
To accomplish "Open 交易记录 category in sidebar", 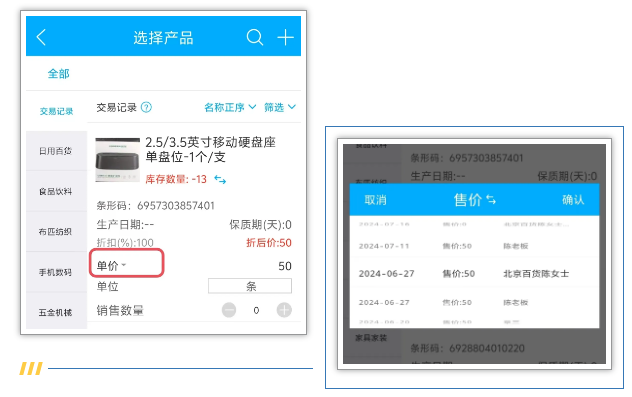I will (x=56, y=111).
